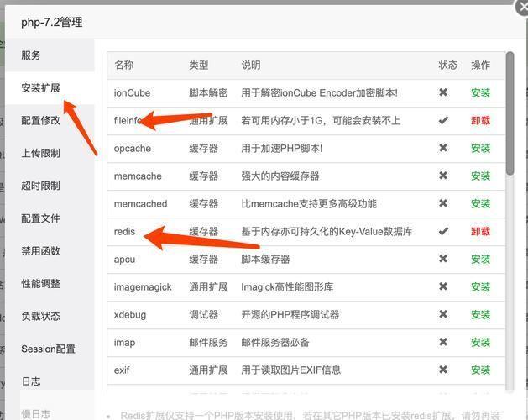Screen dimensions: 528x420
Task: Click the imagemagick X status icon
Action: pyautogui.click(x=443, y=286)
